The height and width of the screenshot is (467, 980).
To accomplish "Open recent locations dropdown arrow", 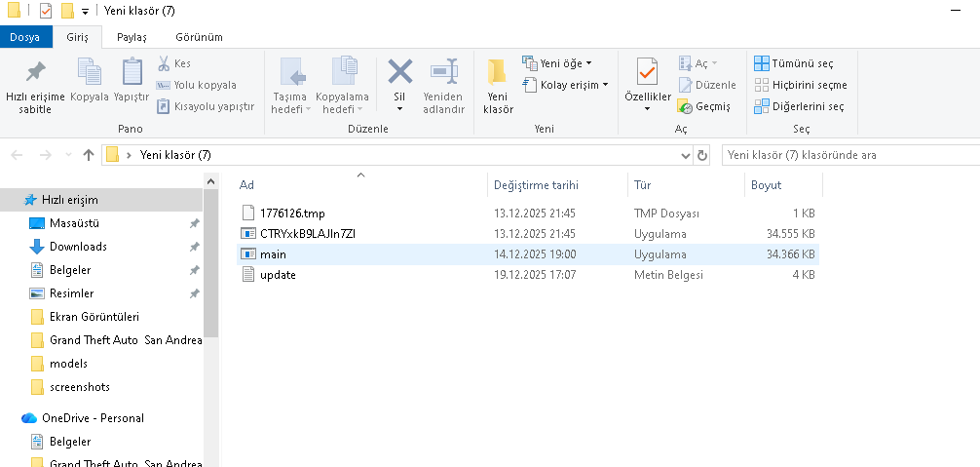I will (68, 155).
